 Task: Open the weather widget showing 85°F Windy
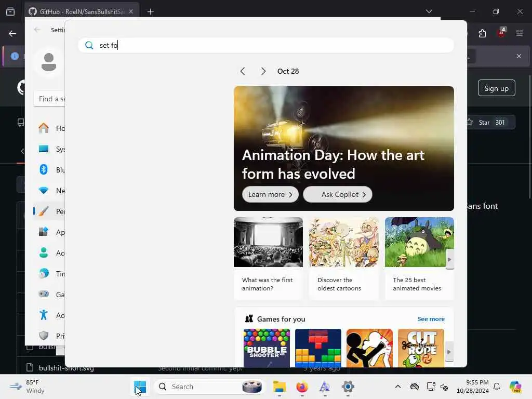pyautogui.click(x=27, y=387)
